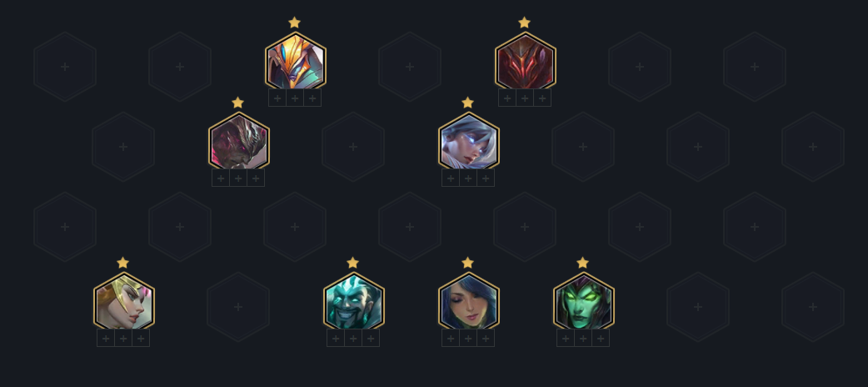868x387 pixels.
Task: Add unit to empty hex between beast and white-haired woman
Action: pyautogui.click(x=353, y=147)
